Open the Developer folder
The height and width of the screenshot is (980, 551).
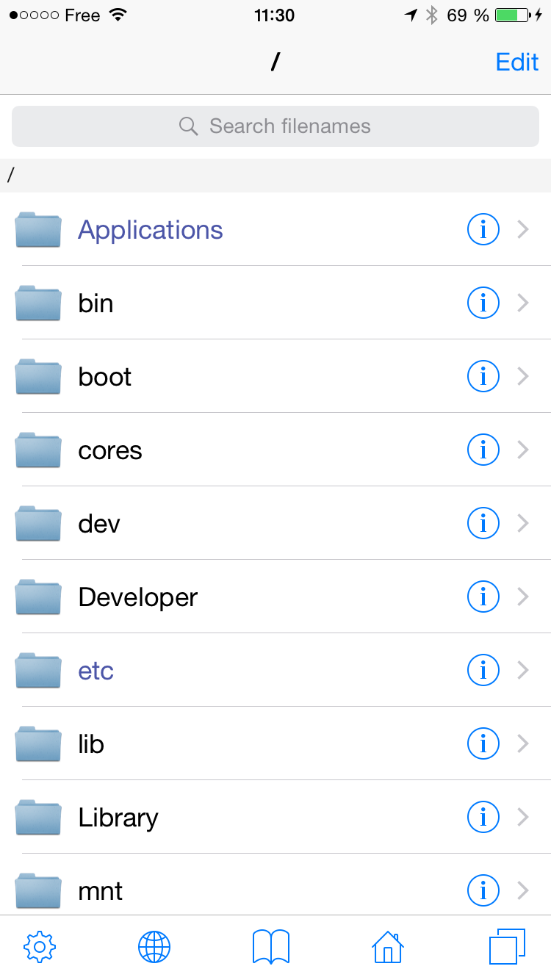(x=138, y=597)
